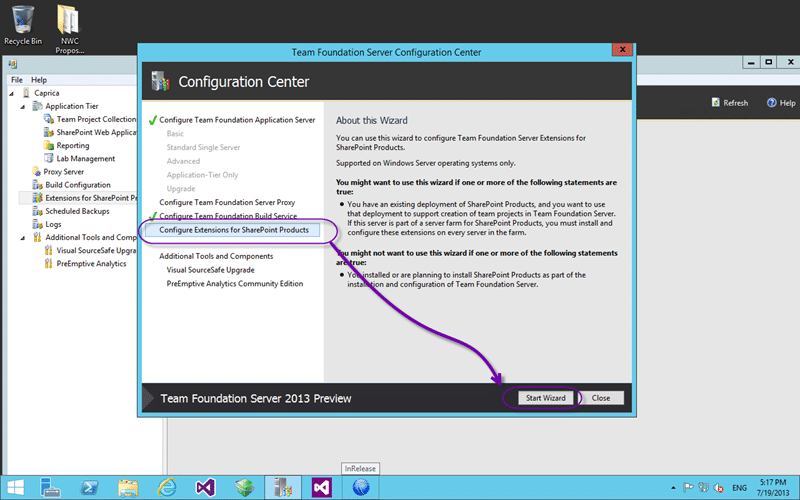Click the Configuration Center header server icon
Viewport: 800px width, 500px height.
(160, 82)
